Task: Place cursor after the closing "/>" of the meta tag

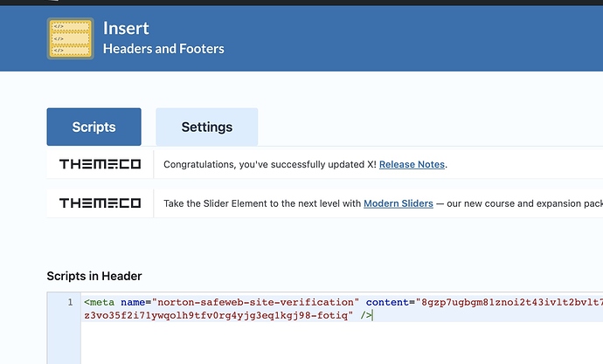Action: (x=373, y=315)
